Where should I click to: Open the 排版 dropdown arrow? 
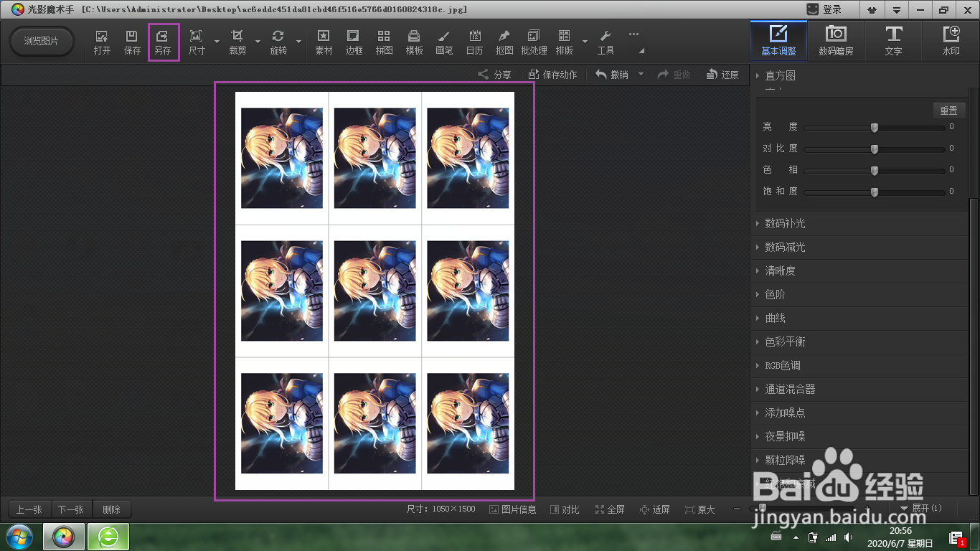click(x=585, y=42)
